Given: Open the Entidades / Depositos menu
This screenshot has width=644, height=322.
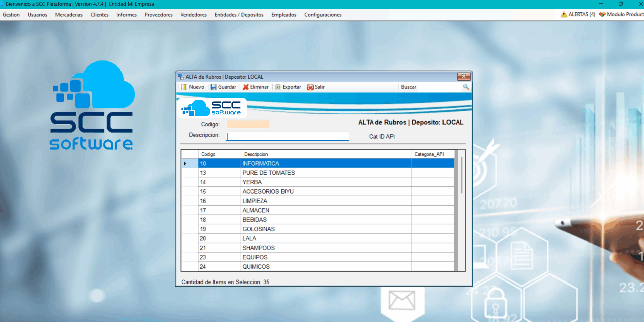Looking at the screenshot, I should 239,15.
